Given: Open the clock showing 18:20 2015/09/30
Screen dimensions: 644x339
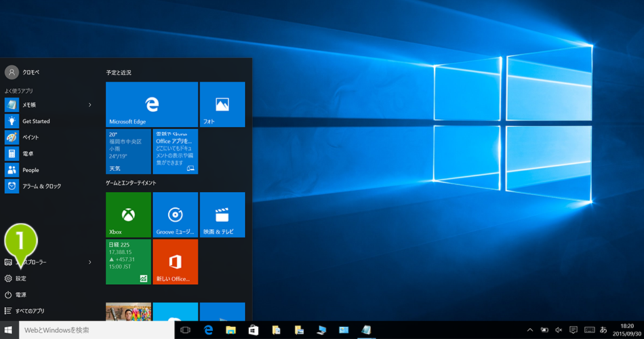Looking at the screenshot, I should point(627,330).
